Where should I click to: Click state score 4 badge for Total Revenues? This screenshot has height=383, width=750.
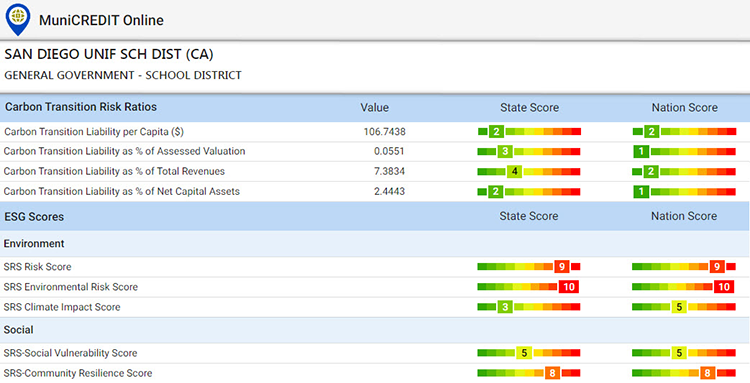tap(515, 172)
